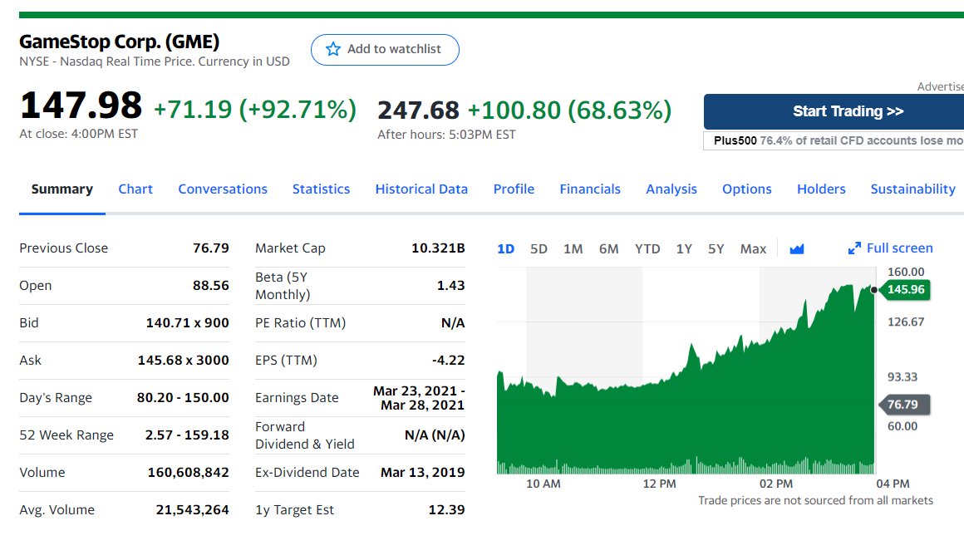The height and width of the screenshot is (560, 964).
Task: Click the Market Cap value 10.321B
Action: click(438, 248)
